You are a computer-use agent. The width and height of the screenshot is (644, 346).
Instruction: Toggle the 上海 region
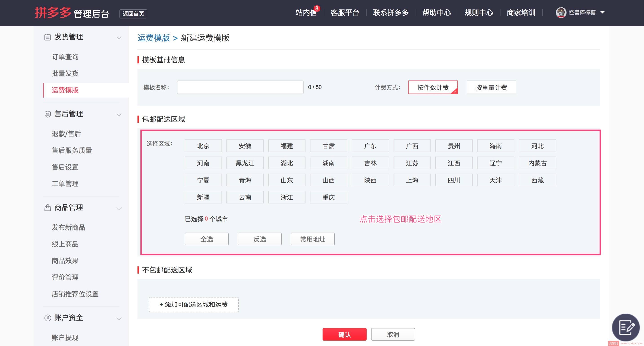(412, 180)
